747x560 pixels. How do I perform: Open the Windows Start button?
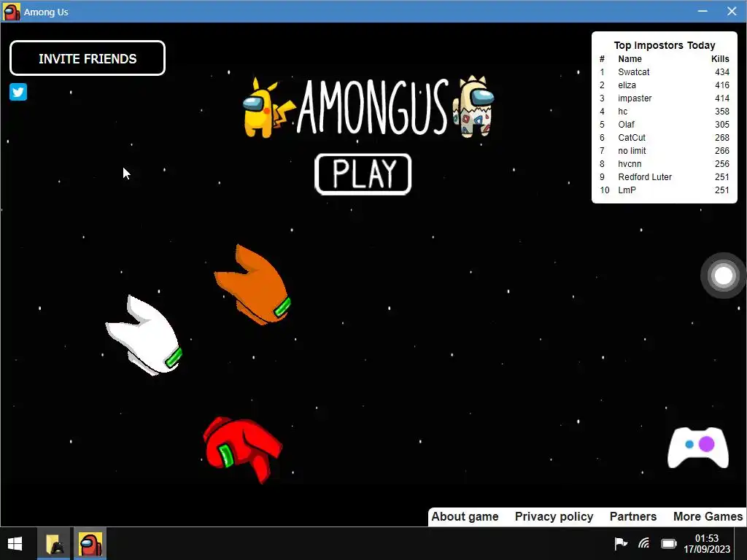(x=15, y=544)
